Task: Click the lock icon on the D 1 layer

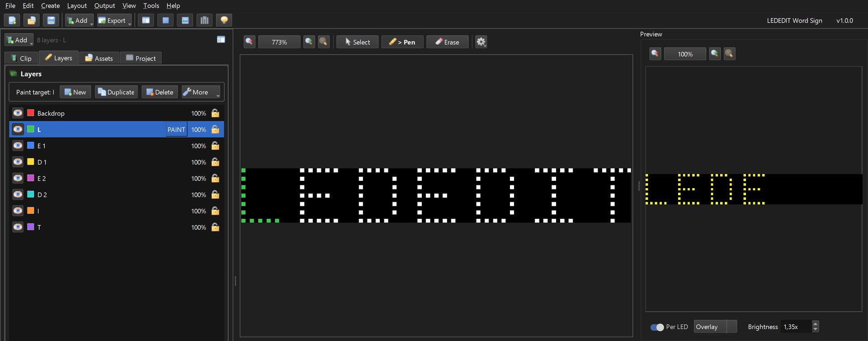Action: pos(215,162)
